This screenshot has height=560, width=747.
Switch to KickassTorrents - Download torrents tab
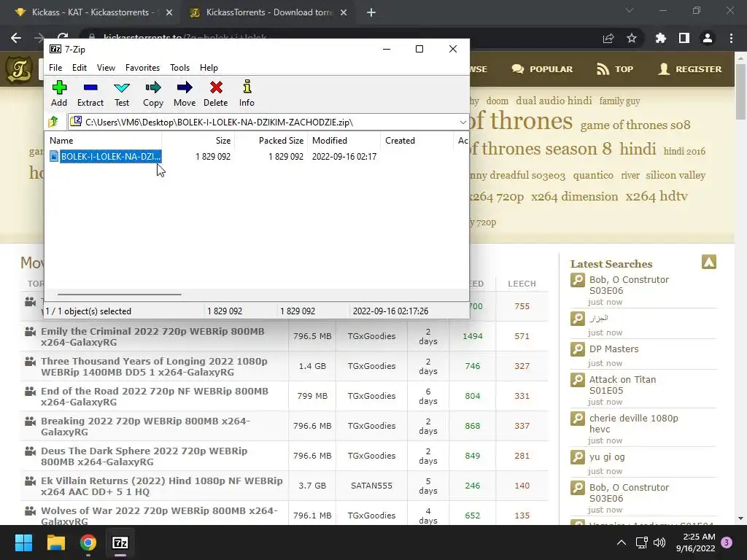coord(268,12)
